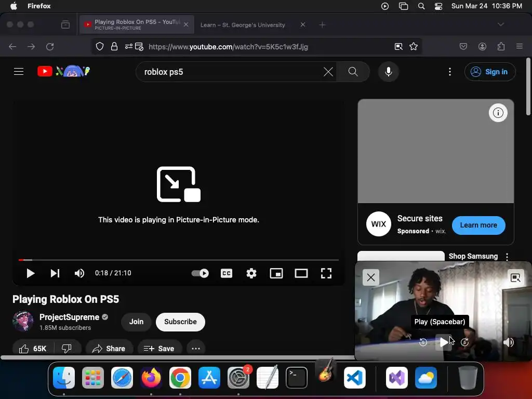532x399 pixels.
Task: Bookmark this page with star
Action: tap(413, 46)
